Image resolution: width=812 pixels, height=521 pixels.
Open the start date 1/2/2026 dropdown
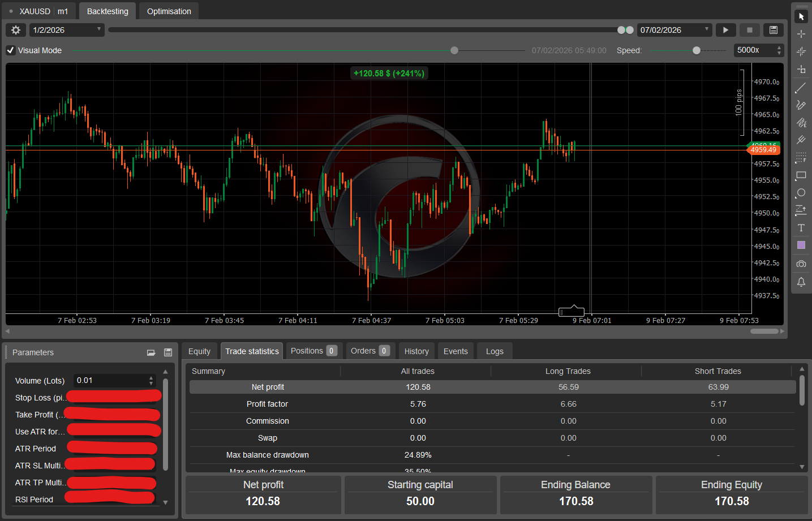[100, 30]
